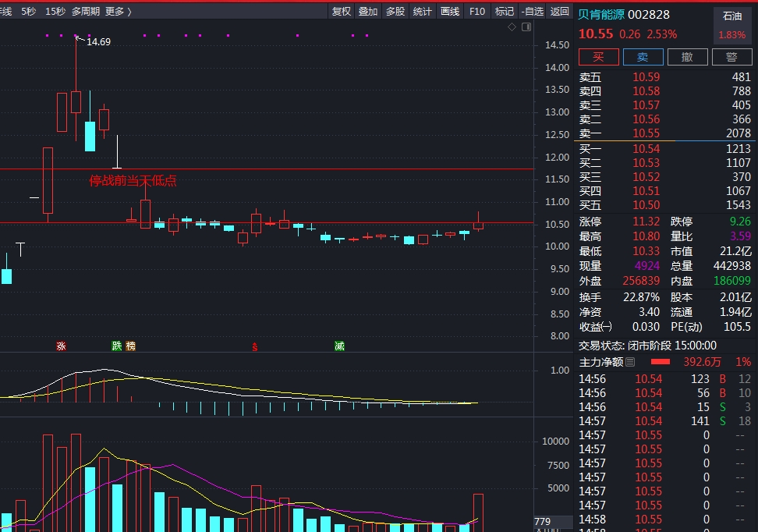Open the 多周期 multi-period tab
Image resolution: width=758 pixels, height=532 pixels.
coord(86,11)
